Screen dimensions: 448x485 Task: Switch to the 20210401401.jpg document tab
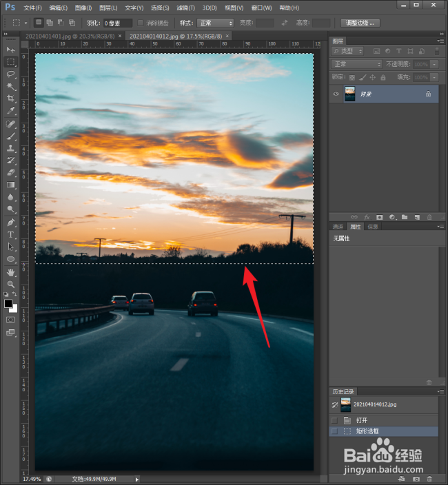click(70, 37)
